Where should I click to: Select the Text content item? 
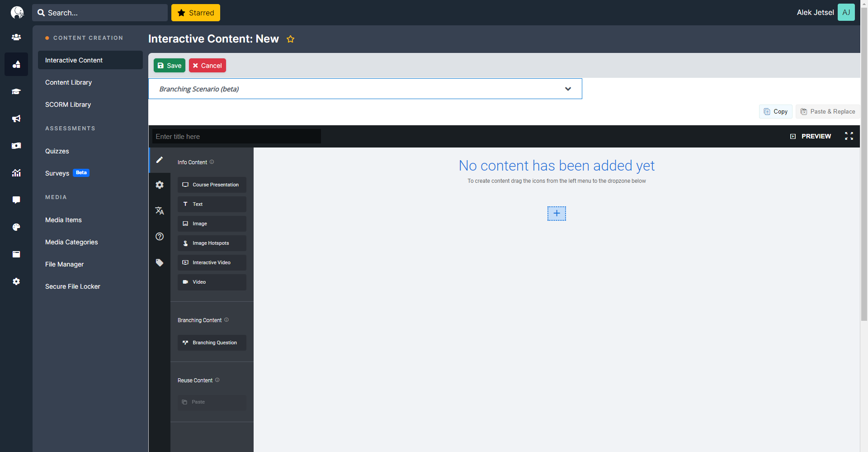(x=212, y=204)
